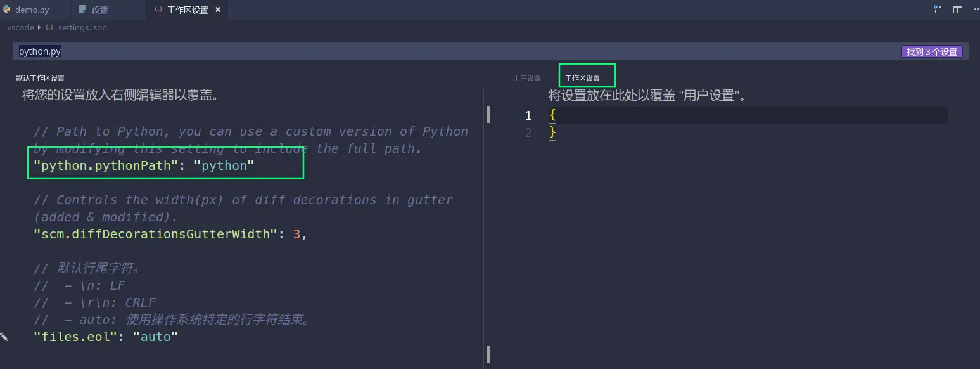Screen dimensions: 980x369
Task: Click the pencil edit icon beside files.eol
Action: 4,337
